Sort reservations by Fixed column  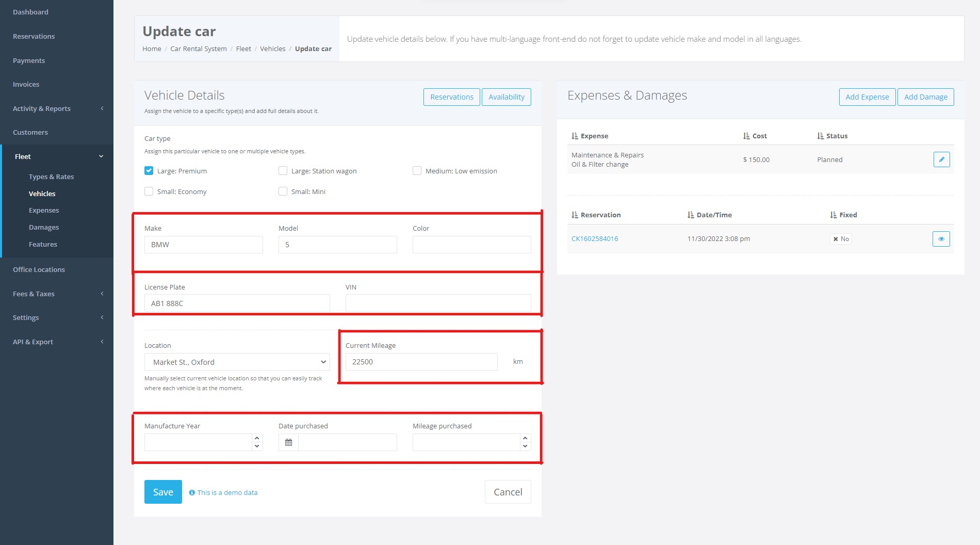[844, 215]
